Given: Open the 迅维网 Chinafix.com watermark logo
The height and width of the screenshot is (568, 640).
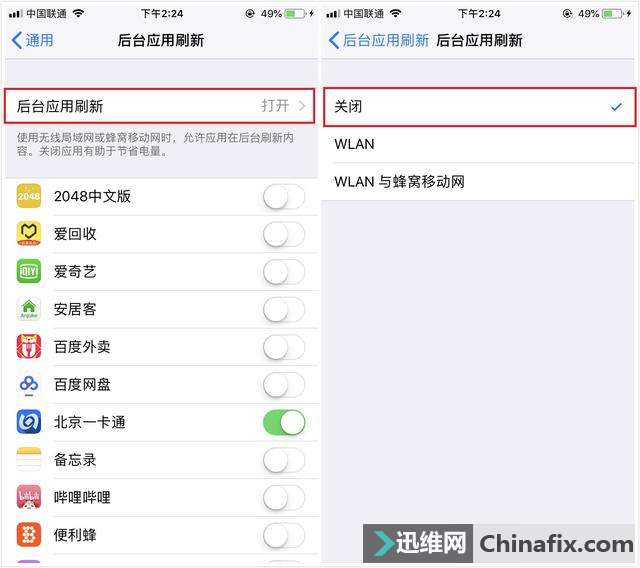Looking at the screenshot, I should click(498, 543).
